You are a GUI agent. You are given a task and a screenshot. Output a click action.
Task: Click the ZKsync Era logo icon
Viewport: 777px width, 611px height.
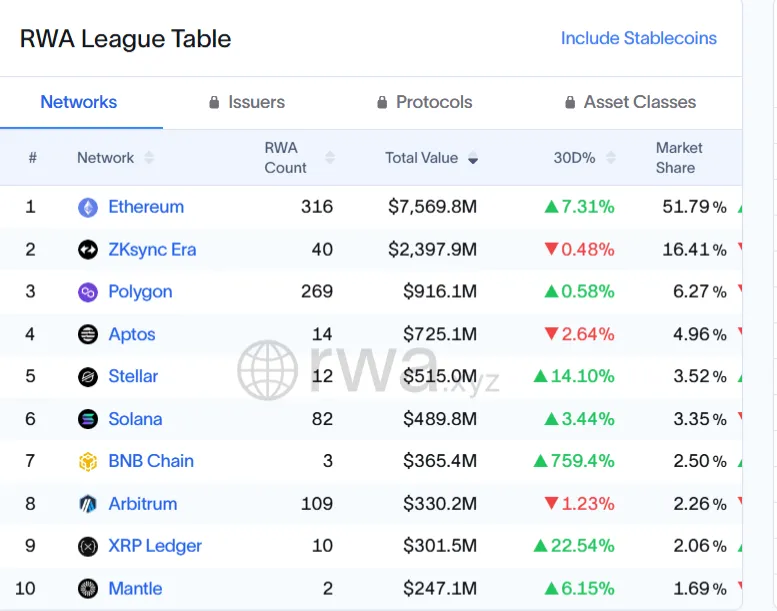[x=88, y=250]
